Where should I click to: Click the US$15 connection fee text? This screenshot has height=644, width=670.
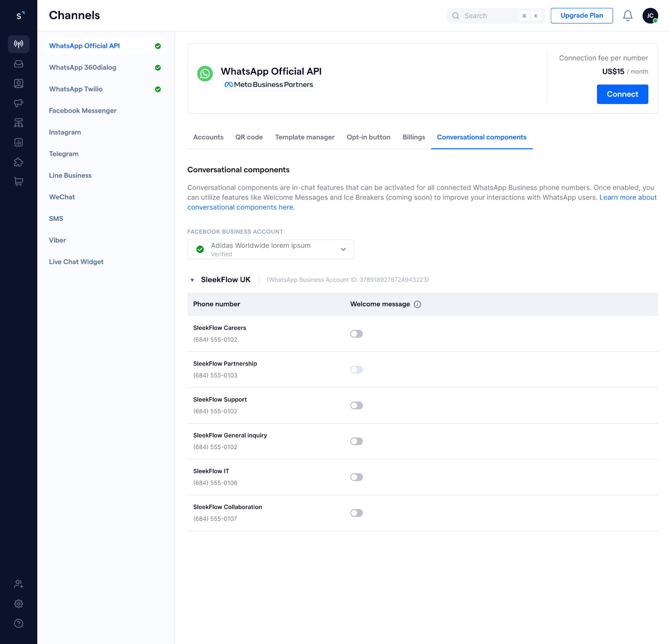click(613, 72)
